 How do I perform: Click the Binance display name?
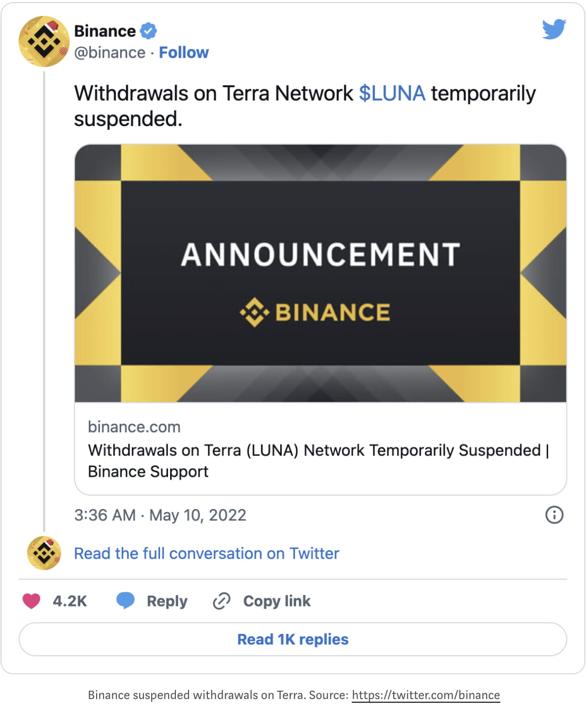(105, 31)
